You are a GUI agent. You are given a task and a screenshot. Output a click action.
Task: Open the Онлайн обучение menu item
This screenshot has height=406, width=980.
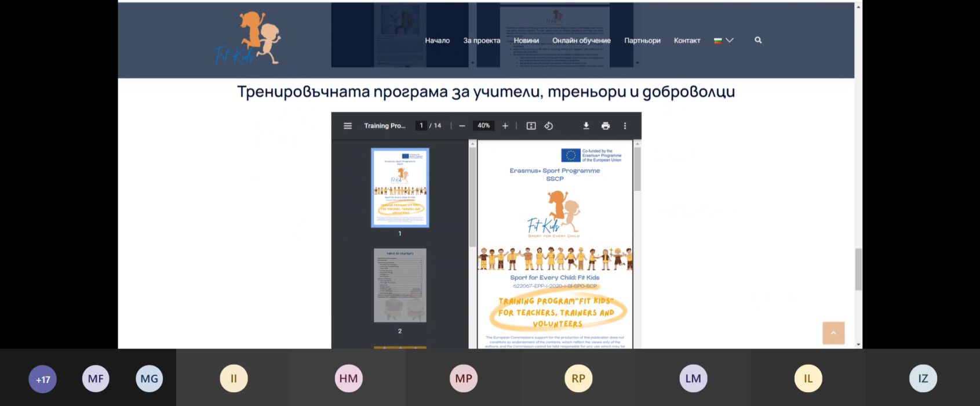[581, 41]
